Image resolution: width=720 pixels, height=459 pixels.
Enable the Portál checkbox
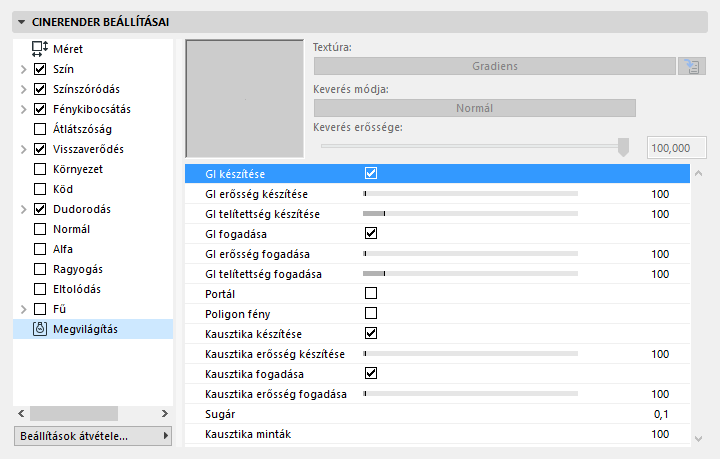[371, 293]
